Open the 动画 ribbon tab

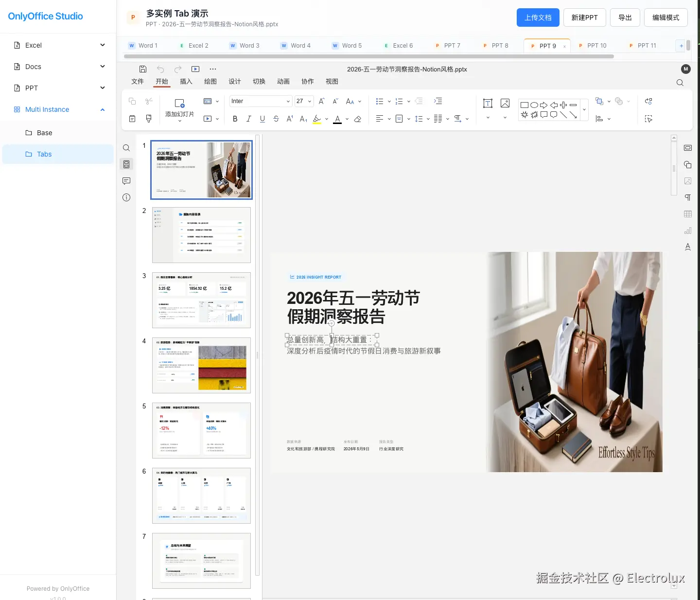[x=283, y=82]
